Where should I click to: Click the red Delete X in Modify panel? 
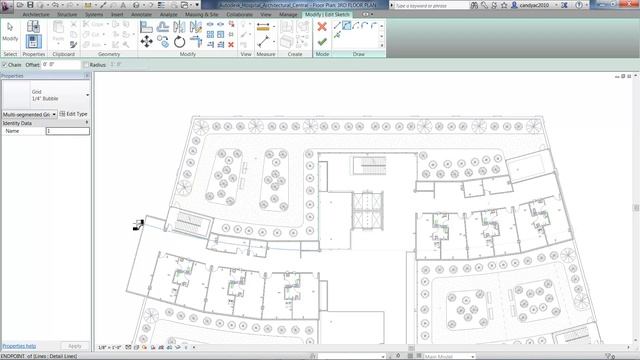tap(231, 44)
